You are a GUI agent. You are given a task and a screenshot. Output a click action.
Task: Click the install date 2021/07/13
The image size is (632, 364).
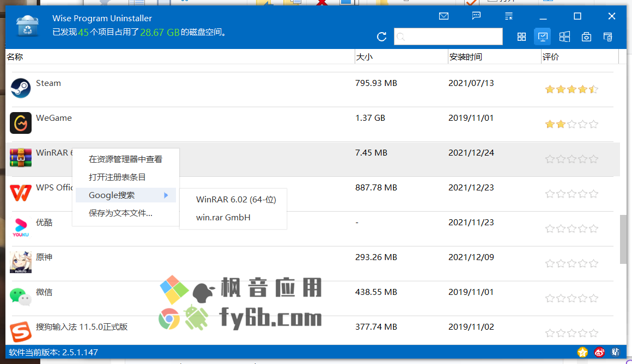[x=471, y=83]
